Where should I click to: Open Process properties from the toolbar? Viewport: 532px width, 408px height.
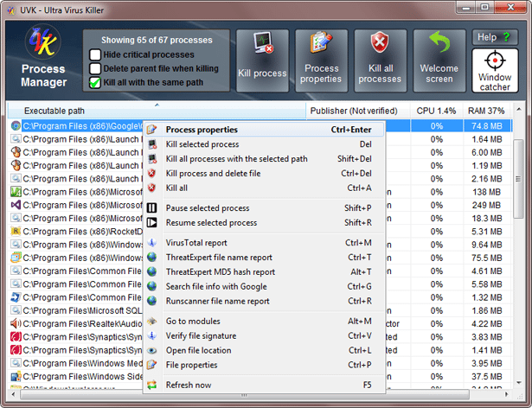[x=321, y=60]
